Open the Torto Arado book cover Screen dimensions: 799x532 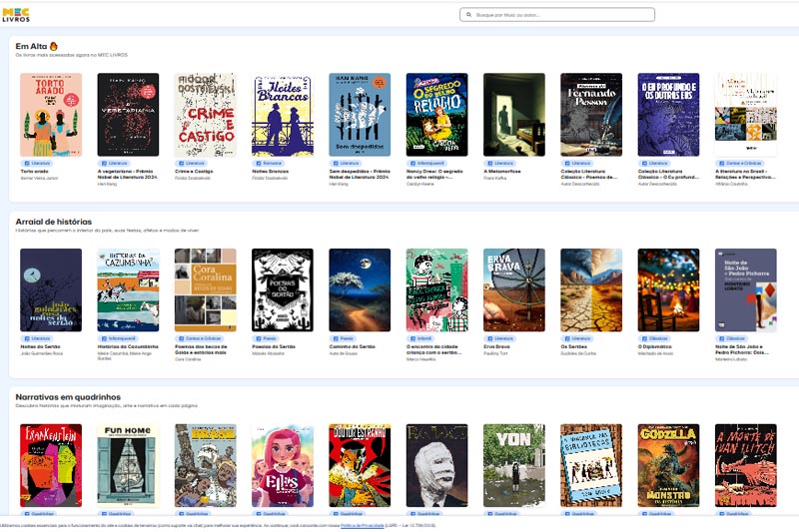pyautogui.click(x=51, y=115)
